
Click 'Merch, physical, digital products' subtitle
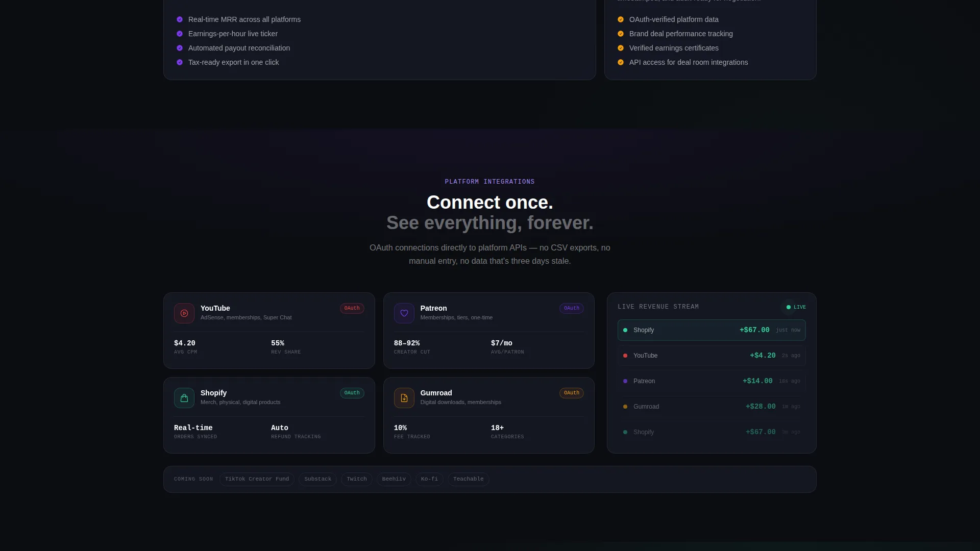click(x=240, y=402)
